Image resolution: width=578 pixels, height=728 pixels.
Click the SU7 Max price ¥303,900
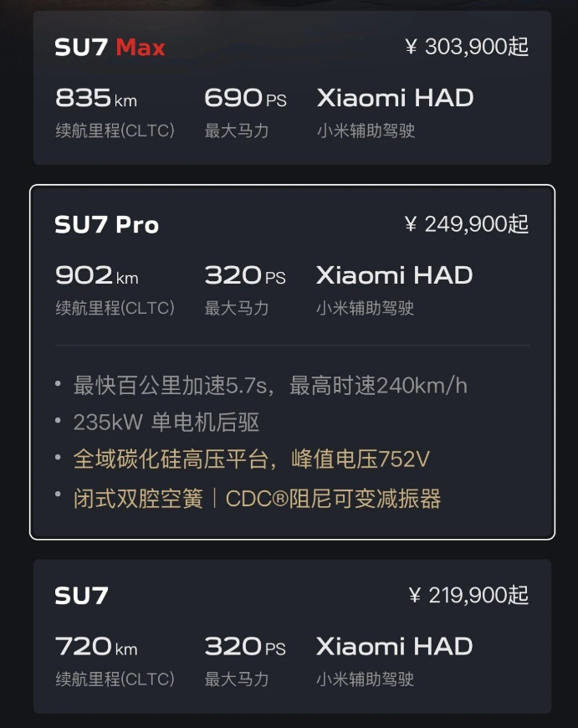pyautogui.click(x=467, y=47)
